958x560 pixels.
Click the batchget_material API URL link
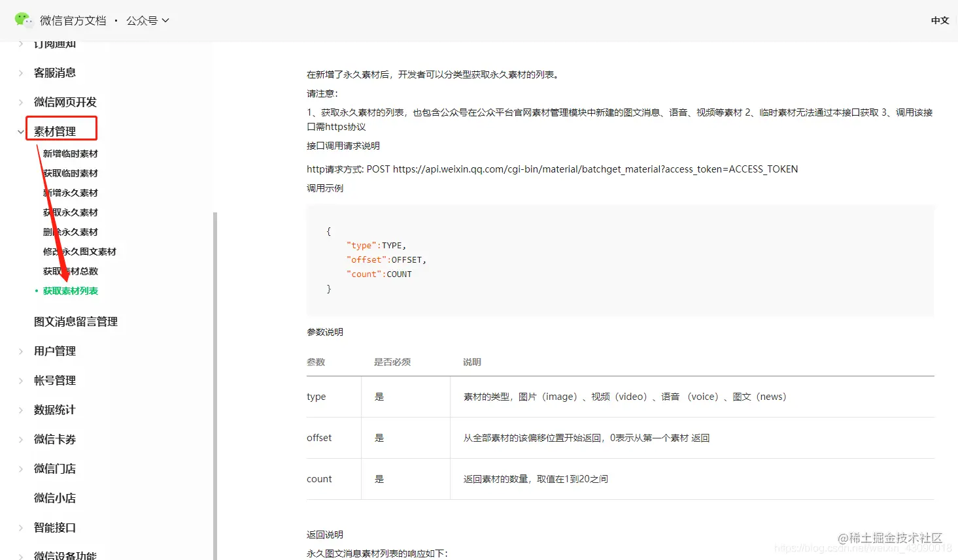(x=594, y=169)
